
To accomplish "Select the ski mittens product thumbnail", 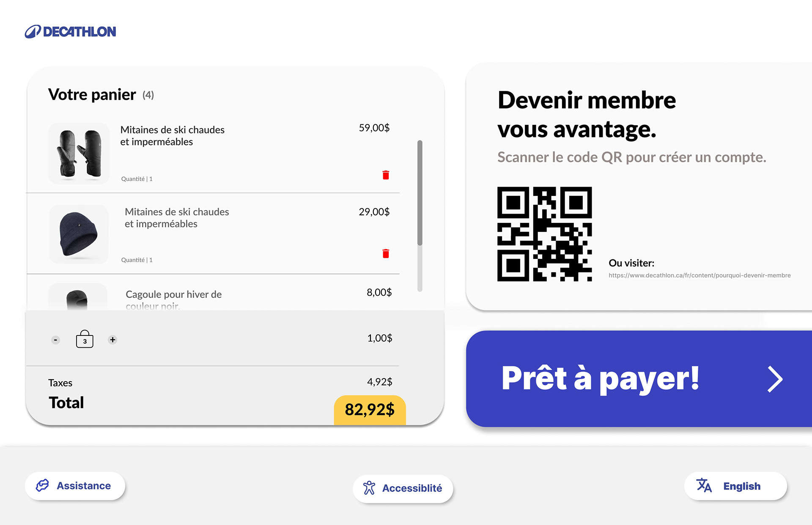I will click(x=79, y=154).
